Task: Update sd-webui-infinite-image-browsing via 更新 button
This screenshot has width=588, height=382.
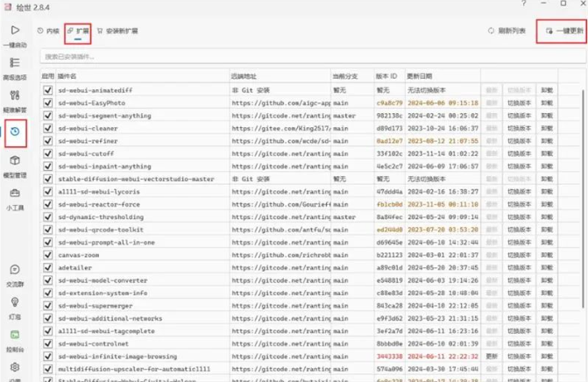Action: tap(492, 356)
